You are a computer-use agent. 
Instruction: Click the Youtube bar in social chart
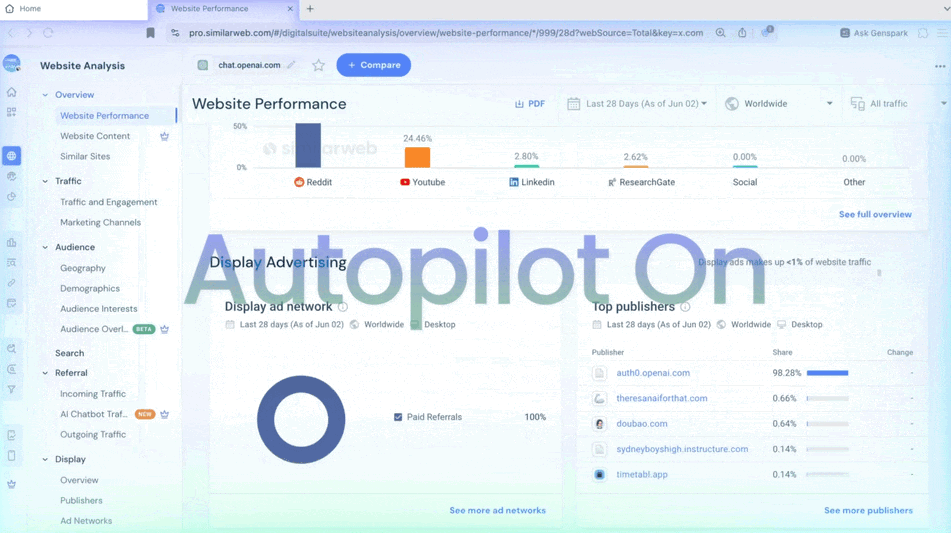417,157
